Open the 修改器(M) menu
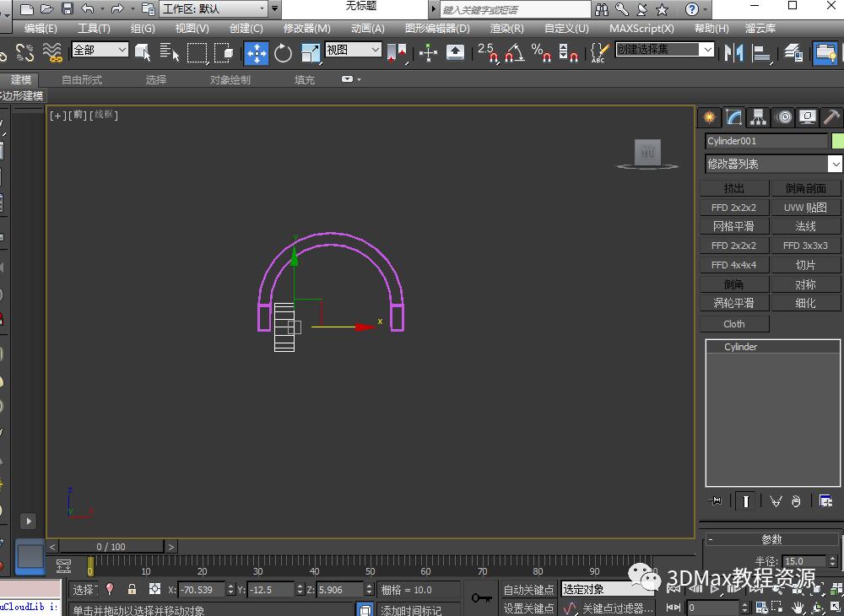The width and height of the screenshot is (844, 616). click(x=307, y=28)
